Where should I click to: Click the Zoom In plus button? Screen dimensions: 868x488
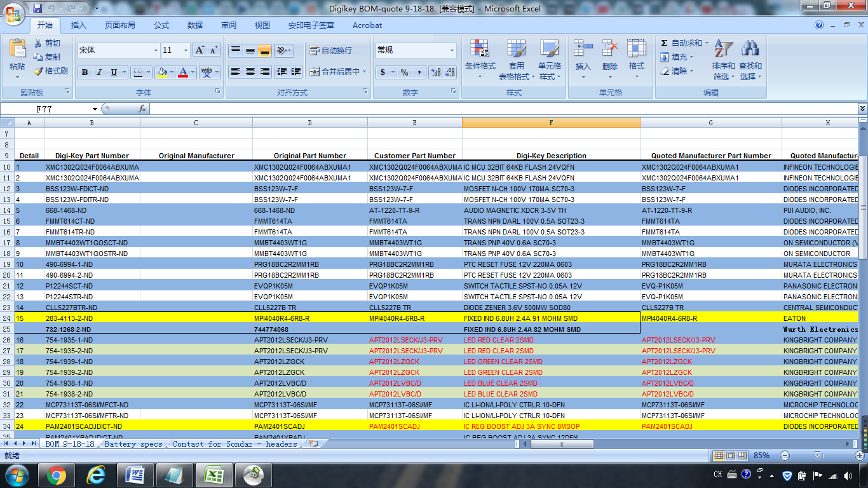click(859, 456)
